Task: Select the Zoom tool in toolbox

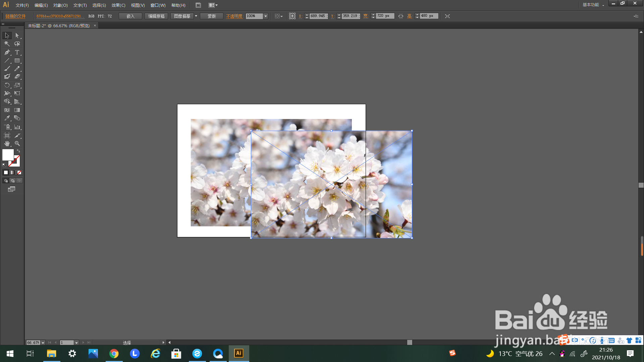Action: (17, 143)
